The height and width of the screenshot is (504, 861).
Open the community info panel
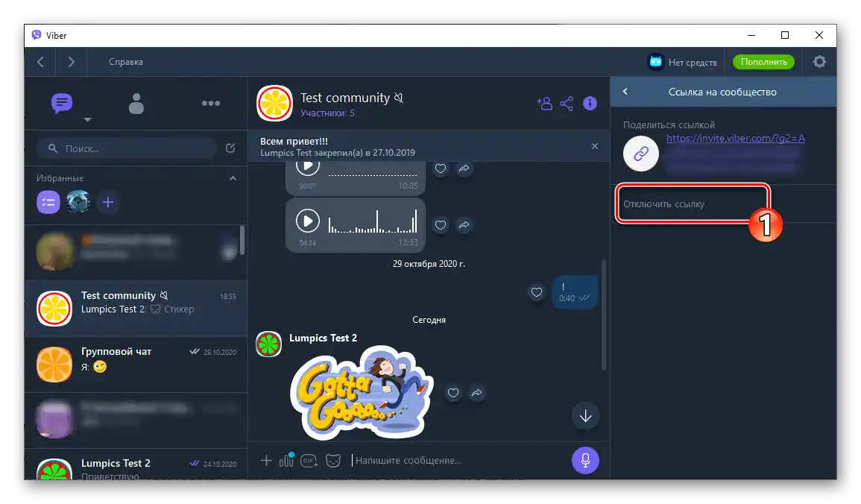click(590, 104)
